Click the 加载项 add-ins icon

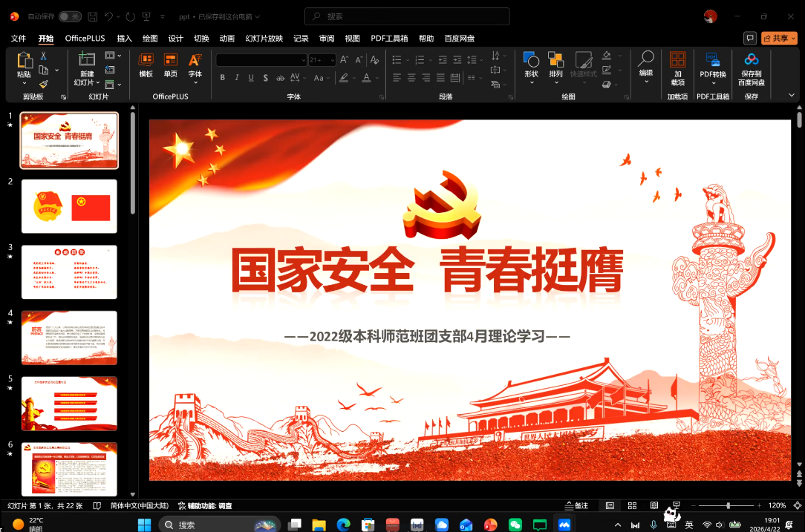coord(677,68)
